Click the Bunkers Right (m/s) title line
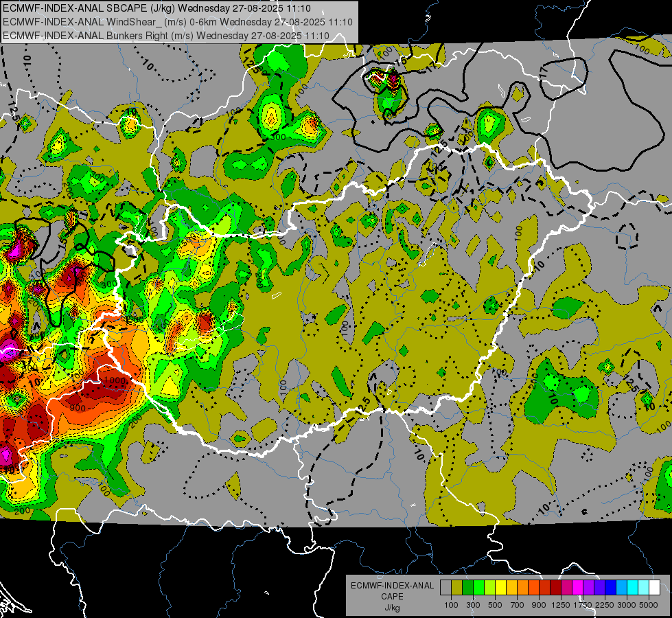 (166, 36)
